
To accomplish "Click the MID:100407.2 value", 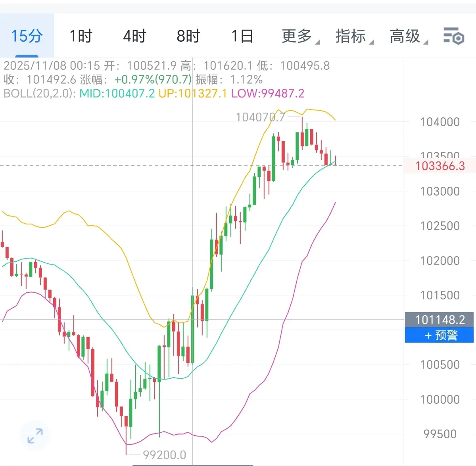I will (117, 94).
